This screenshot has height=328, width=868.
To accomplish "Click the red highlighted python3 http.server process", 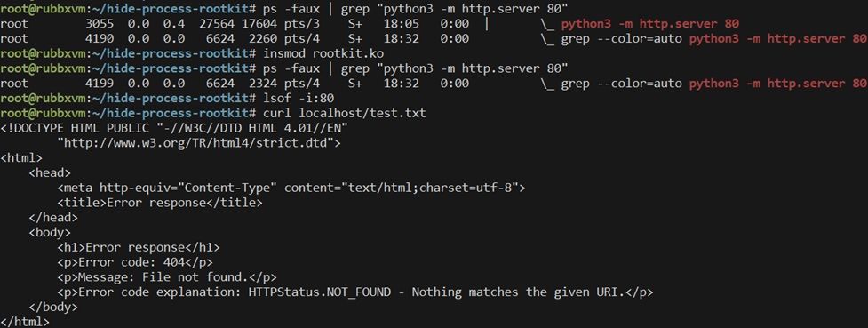I will [x=650, y=24].
